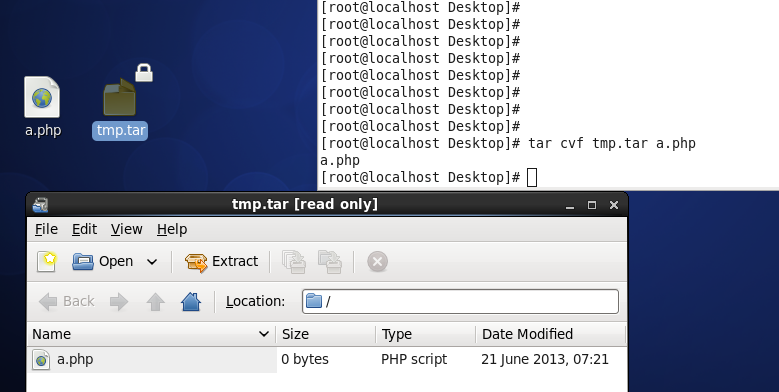Click the terminal prompt cursor line
This screenshot has width=779, height=392.
pyautogui.click(x=428, y=177)
